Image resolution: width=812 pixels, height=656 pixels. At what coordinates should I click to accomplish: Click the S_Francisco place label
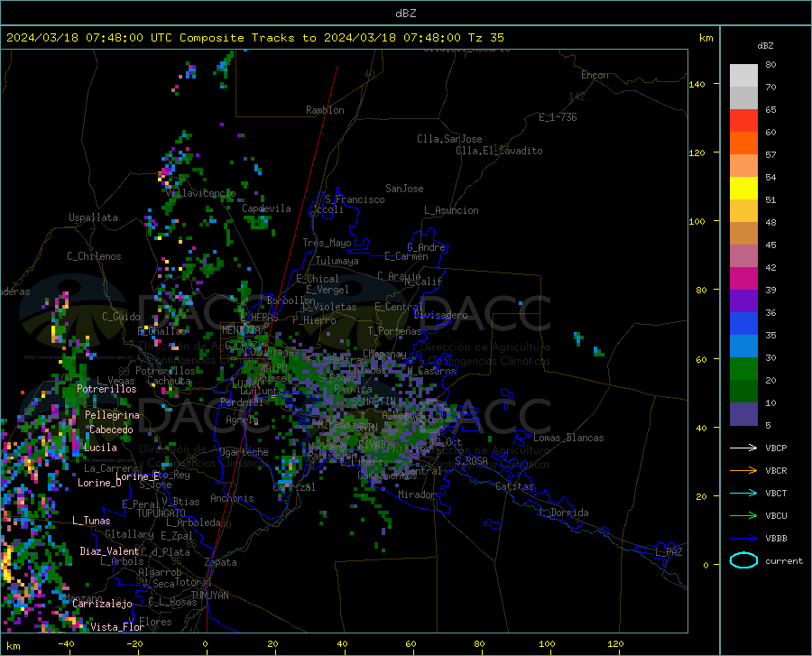[355, 199]
